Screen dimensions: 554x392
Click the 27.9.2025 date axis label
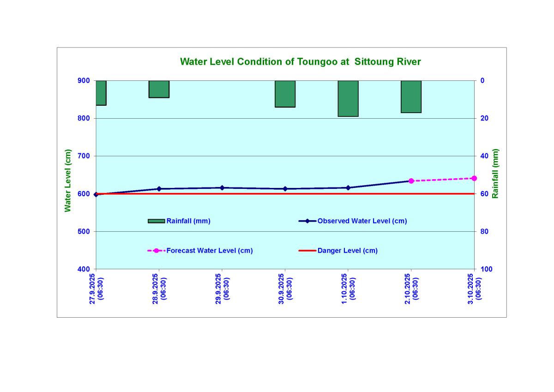pyautogui.click(x=96, y=289)
